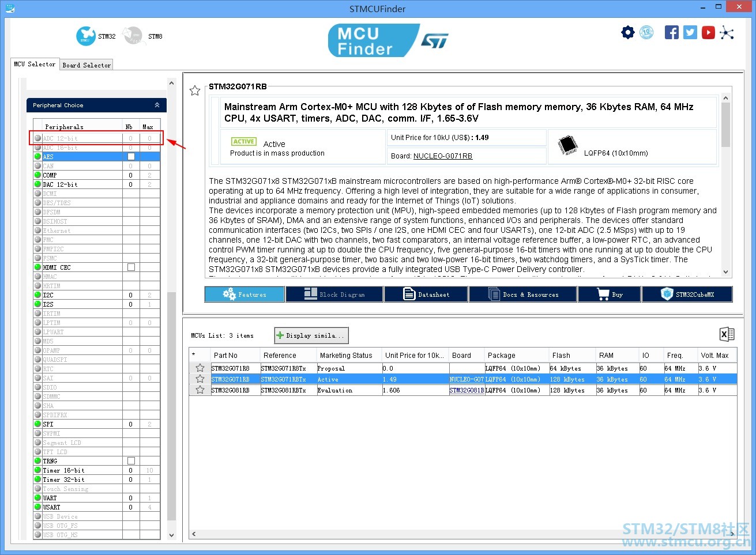Screen dimensions: 756x555
Task: Star the STM32G071RBTx table row
Action: pyautogui.click(x=200, y=379)
